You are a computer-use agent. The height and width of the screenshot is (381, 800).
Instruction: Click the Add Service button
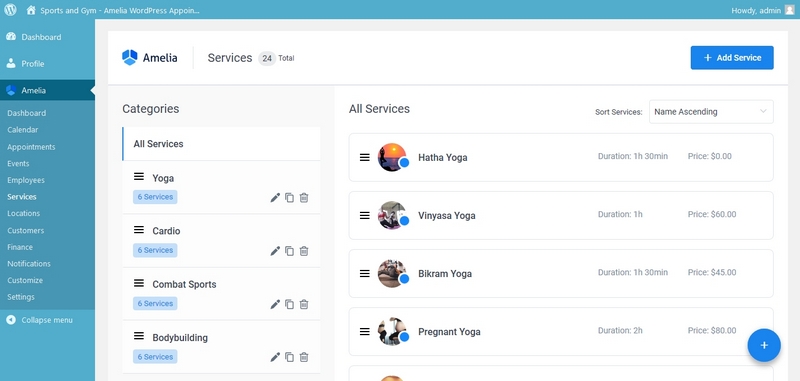(x=732, y=58)
